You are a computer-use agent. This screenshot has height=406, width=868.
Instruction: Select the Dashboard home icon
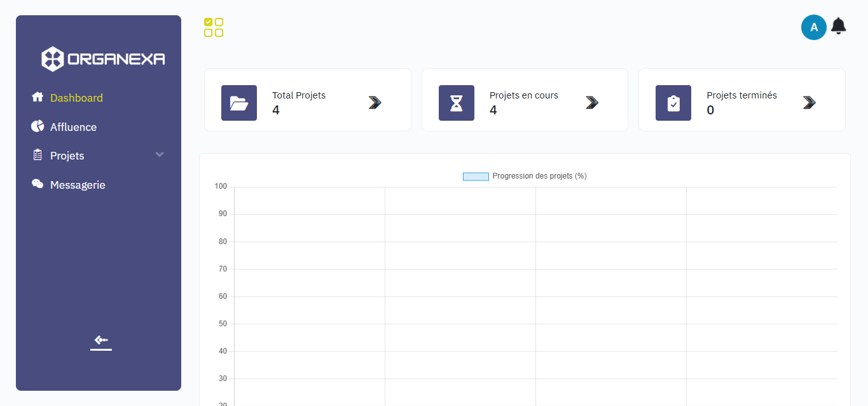coord(38,97)
